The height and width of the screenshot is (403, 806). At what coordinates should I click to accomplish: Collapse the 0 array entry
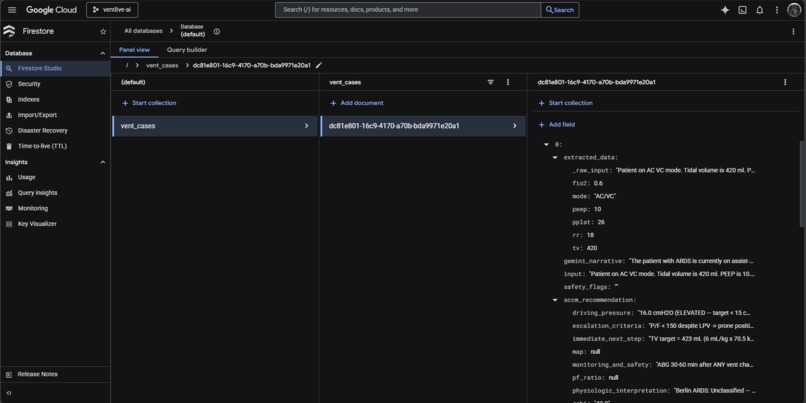click(546, 144)
